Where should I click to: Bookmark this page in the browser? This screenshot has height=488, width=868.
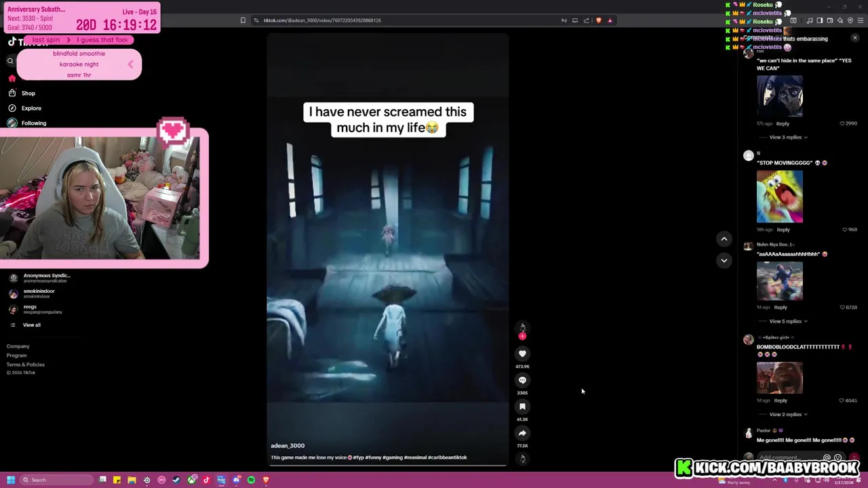click(243, 20)
